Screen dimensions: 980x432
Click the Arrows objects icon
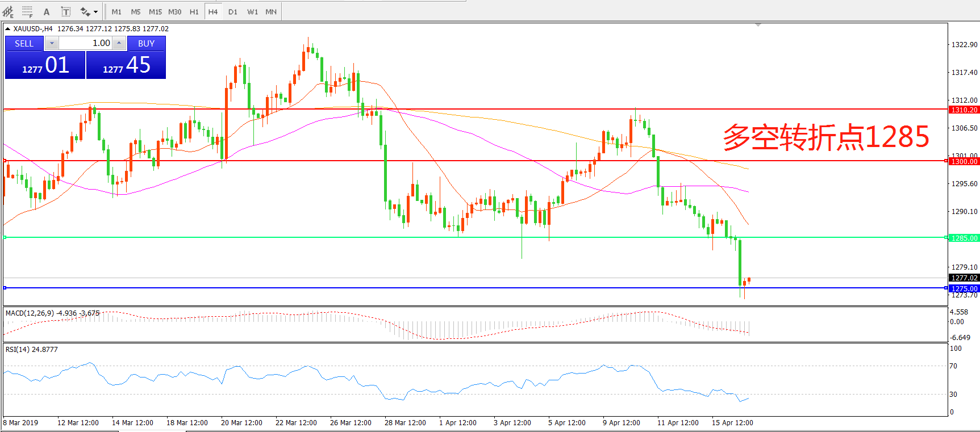click(85, 11)
